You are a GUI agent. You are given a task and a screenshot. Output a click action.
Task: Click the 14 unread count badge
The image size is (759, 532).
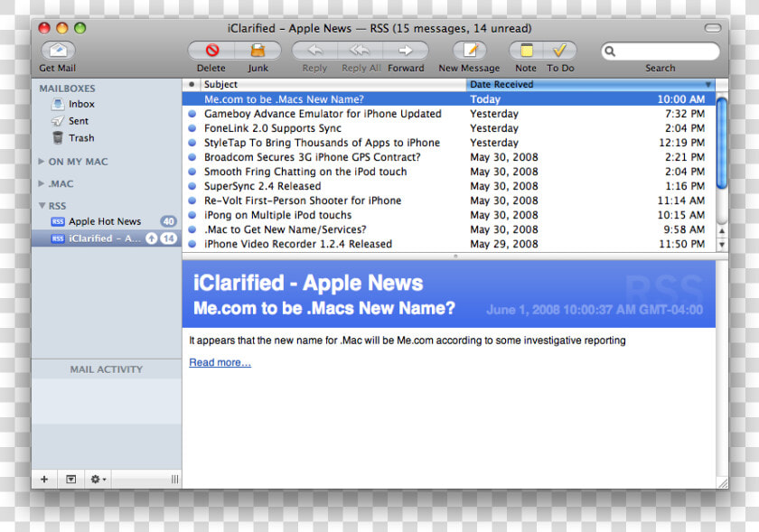[x=168, y=238]
